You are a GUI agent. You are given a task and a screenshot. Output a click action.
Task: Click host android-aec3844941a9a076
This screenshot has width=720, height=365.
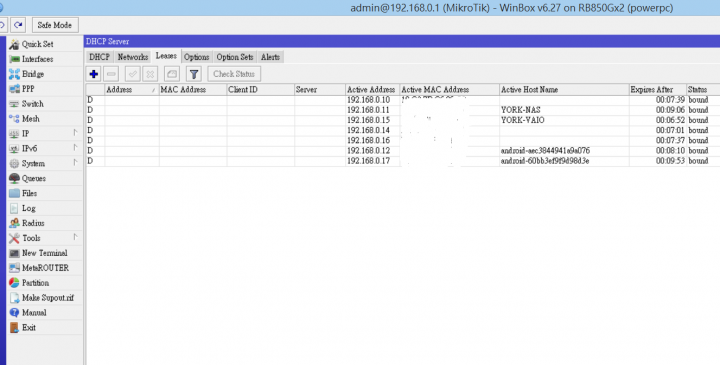546,151
